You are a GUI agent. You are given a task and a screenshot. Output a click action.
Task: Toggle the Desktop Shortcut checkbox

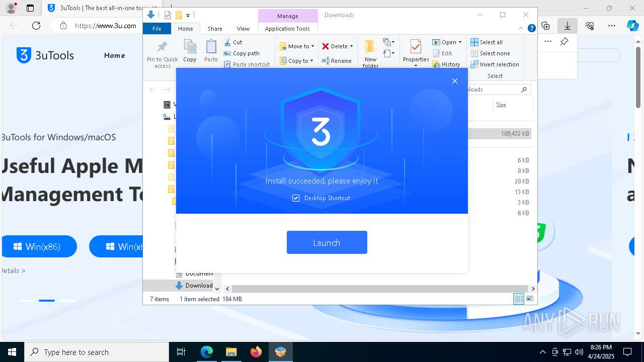click(296, 198)
